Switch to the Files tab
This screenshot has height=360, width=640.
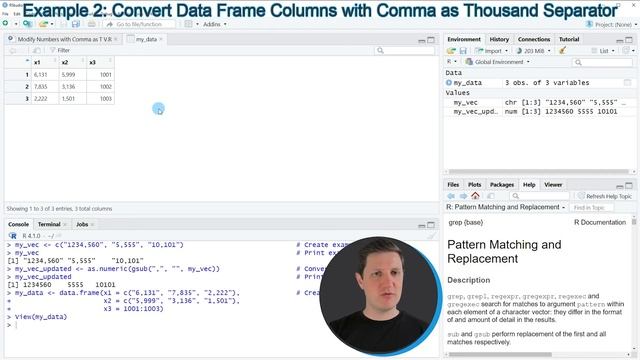tap(453, 184)
